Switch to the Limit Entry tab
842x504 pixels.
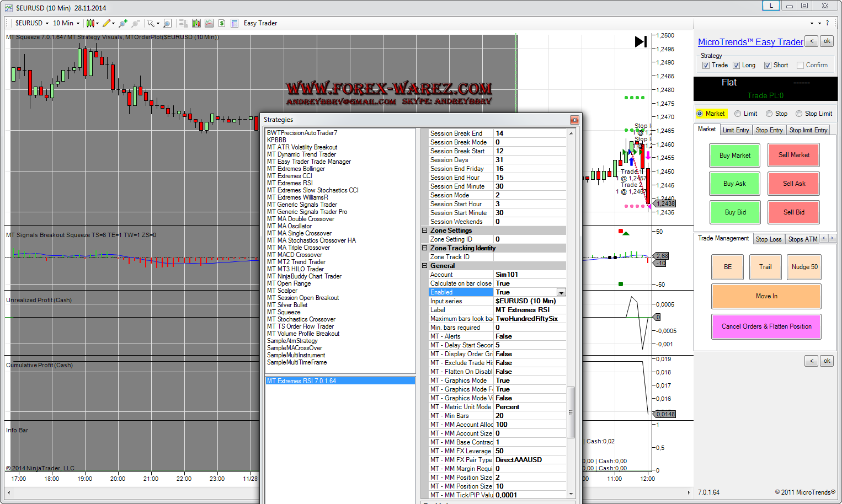point(736,130)
